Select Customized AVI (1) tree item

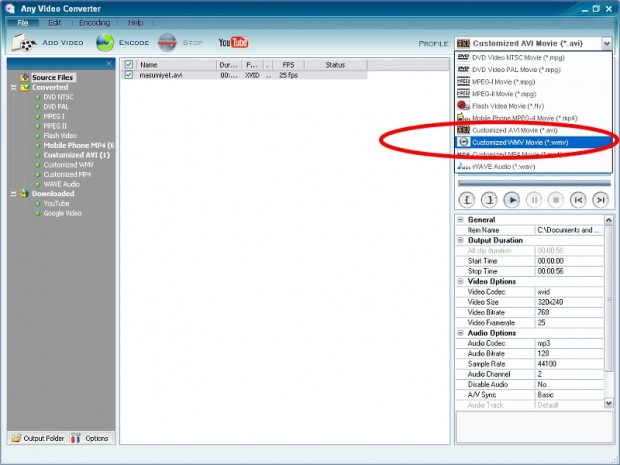(77, 155)
